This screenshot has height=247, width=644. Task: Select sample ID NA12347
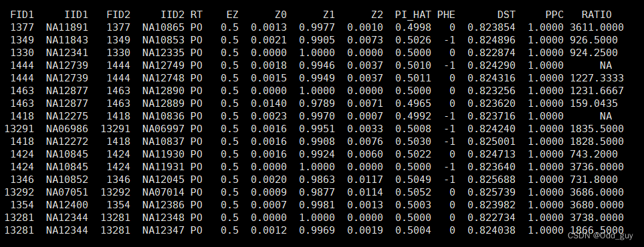click(163, 230)
